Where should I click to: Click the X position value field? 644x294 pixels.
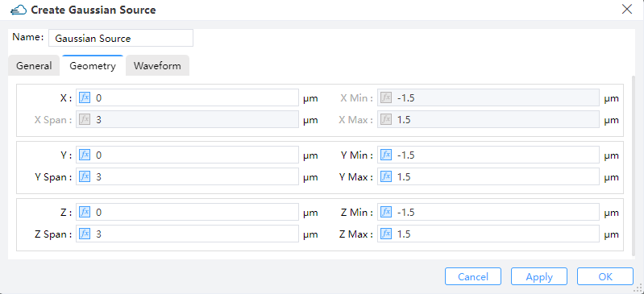(x=187, y=97)
